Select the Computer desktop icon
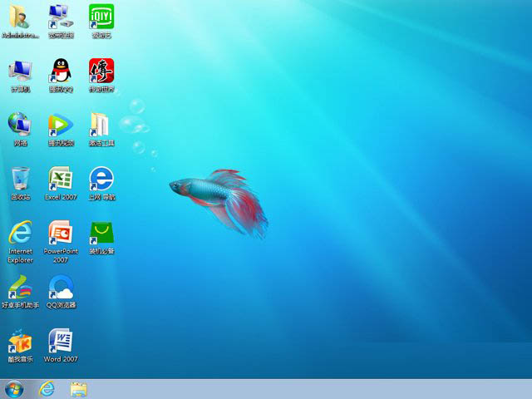Viewport: 532px width, 399px height. [20, 71]
